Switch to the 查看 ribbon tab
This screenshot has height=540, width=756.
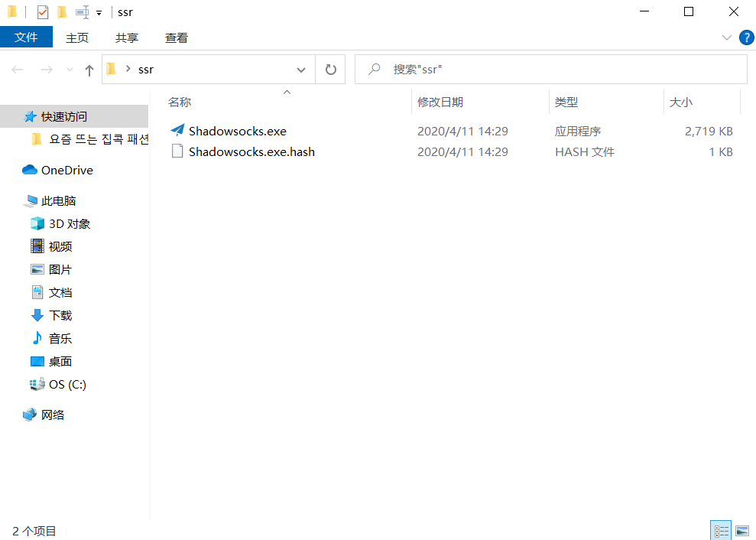tap(177, 38)
